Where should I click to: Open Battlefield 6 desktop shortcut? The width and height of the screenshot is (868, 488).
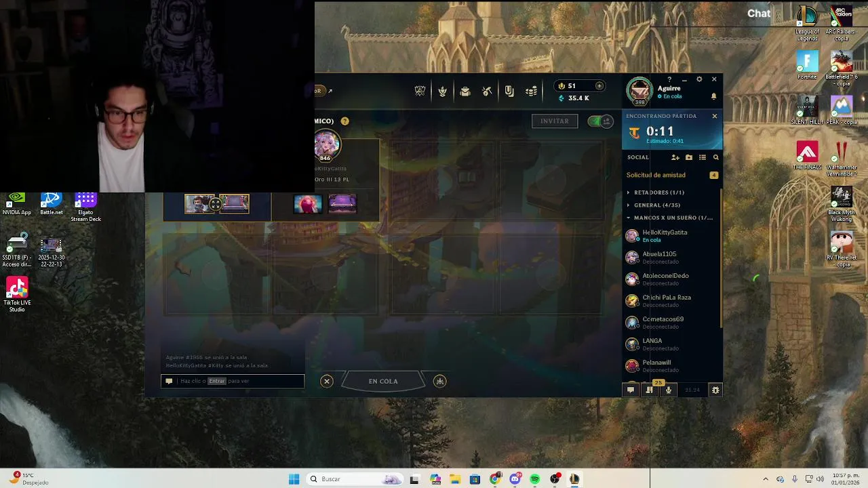pyautogui.click(x=842, y=69)
